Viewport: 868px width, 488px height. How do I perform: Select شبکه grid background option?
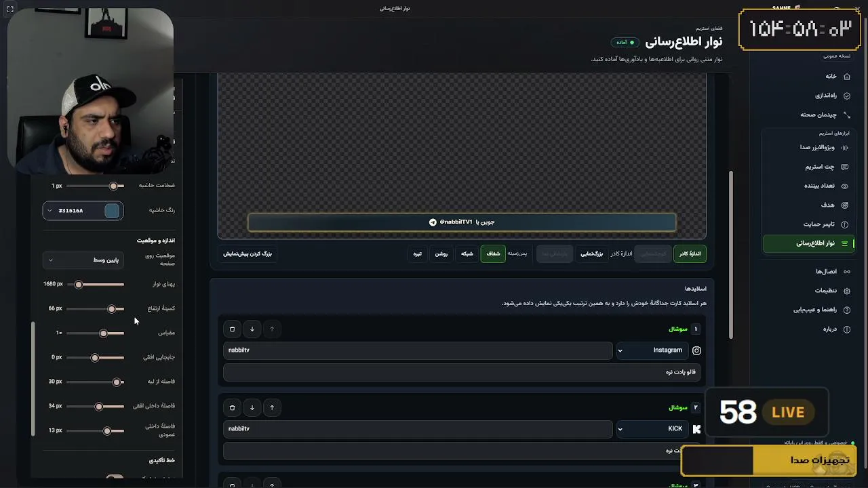(x=467, y=253)
